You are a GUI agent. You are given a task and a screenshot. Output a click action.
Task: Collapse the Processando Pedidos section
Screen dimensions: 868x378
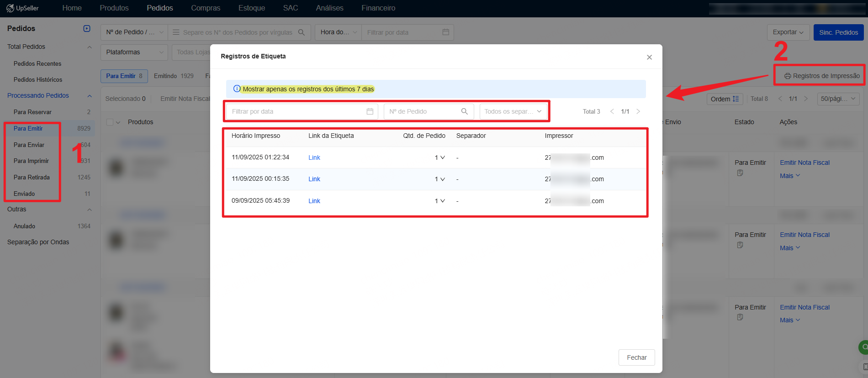(x=90, y=96)
